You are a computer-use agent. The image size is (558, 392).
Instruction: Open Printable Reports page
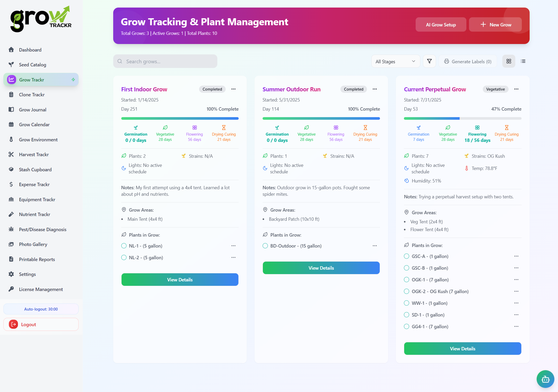pyautogui.click(x=41, y=259)
